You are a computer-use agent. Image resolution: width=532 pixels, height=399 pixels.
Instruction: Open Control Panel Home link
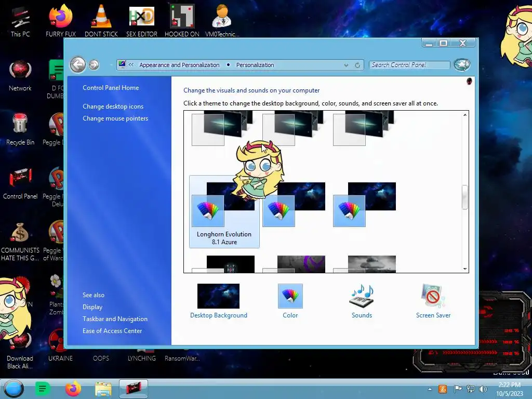point(111,87)
